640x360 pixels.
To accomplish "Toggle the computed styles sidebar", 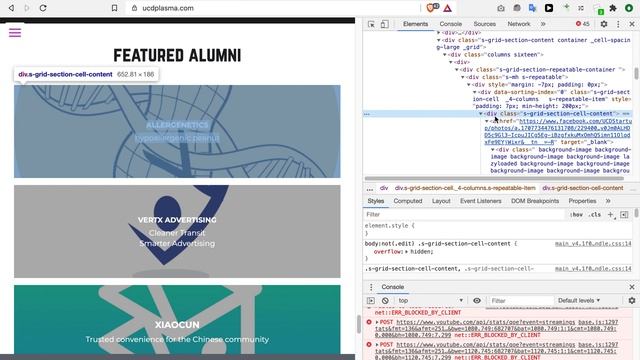I will [624, 214].
